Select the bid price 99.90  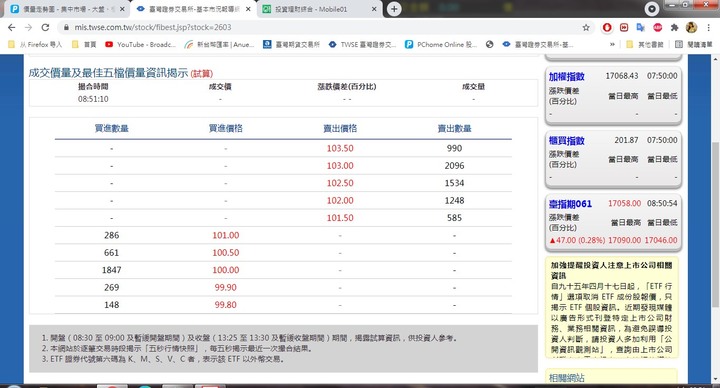[x=225, y=287]
